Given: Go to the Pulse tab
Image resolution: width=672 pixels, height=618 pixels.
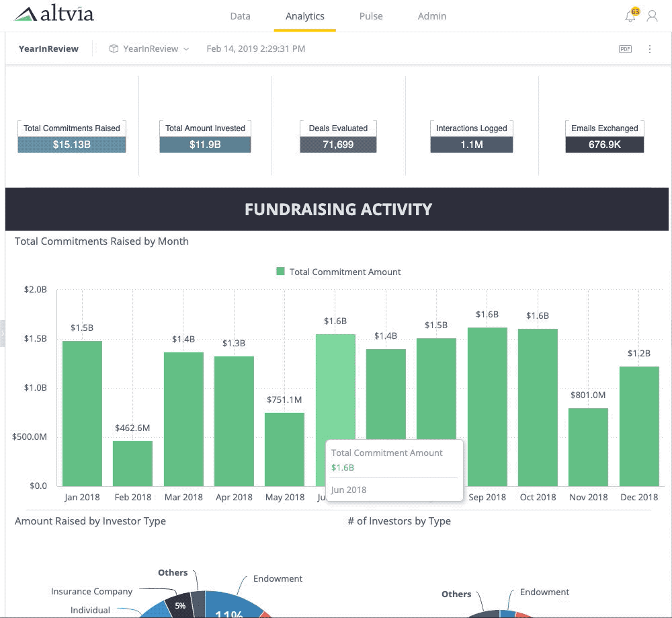Looking at the screenshot, I should tap(371, 16).
